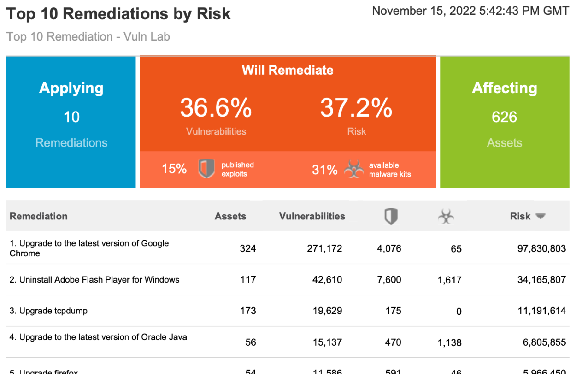Open Uninstall Adobe Flash Player remediation
The height and width of the screenshot is (377, 588).
[x=94, y=279]
